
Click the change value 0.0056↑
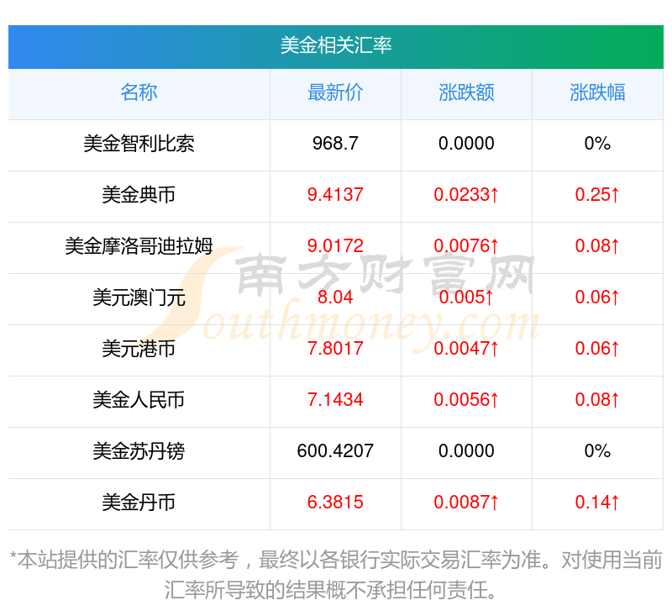point(466,400)
